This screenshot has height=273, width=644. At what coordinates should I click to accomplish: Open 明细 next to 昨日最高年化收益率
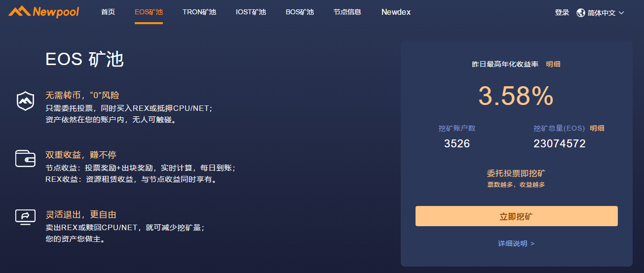(x=553, y=64)
